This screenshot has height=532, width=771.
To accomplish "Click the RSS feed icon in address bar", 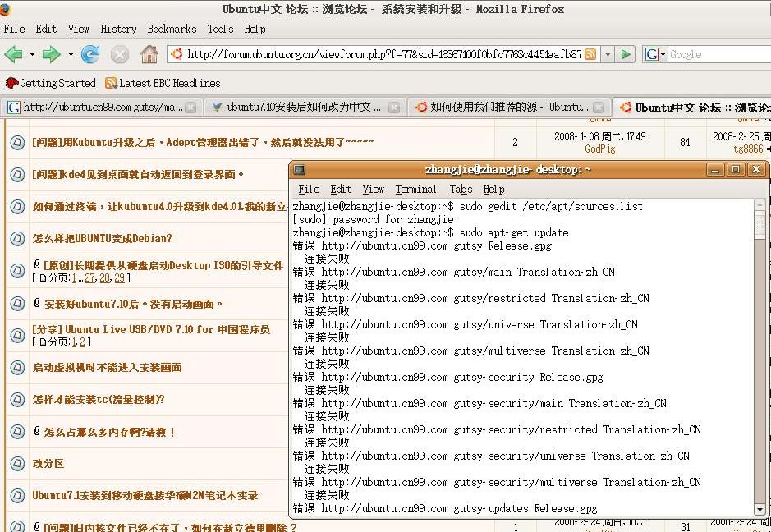I will (590, 54).
